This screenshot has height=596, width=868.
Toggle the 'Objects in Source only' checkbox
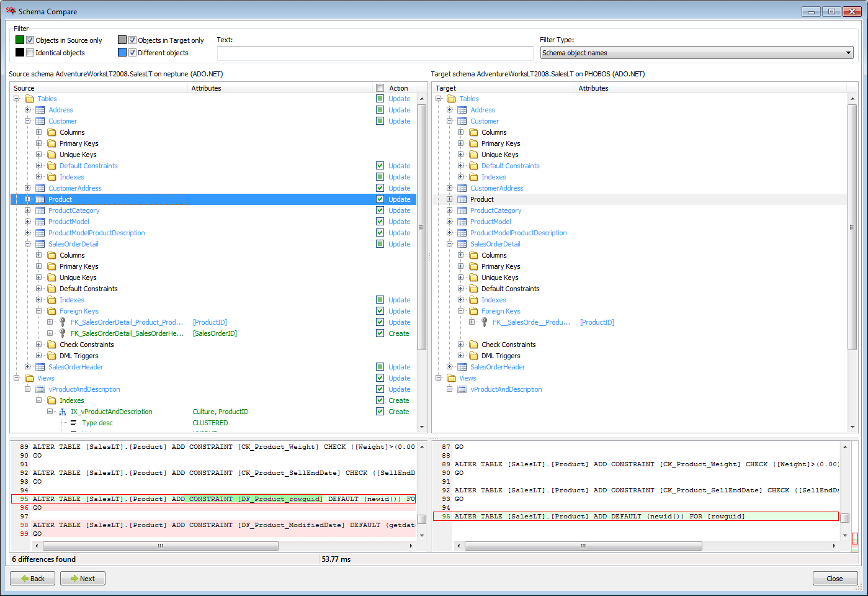[30, 40]
